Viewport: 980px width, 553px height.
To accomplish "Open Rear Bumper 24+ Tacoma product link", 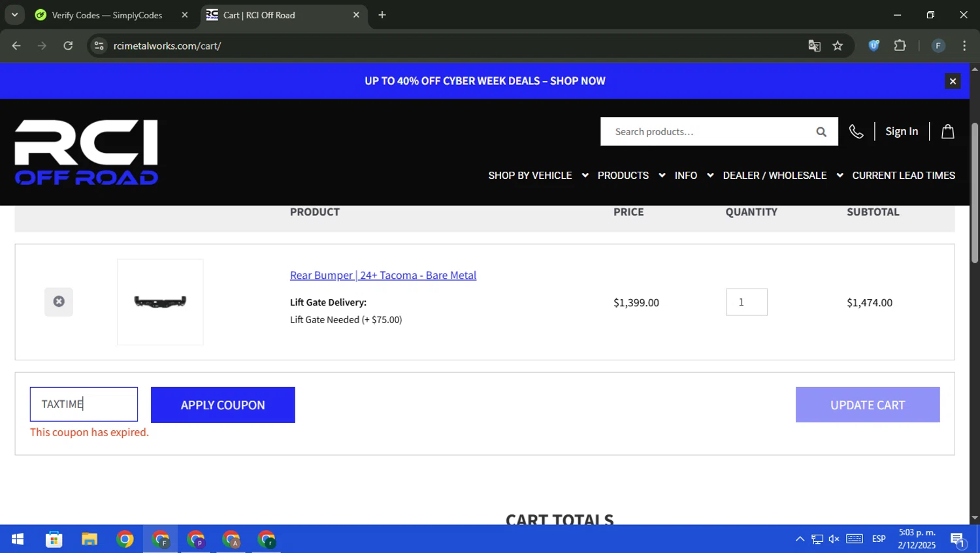I will (x=383, y=276).
